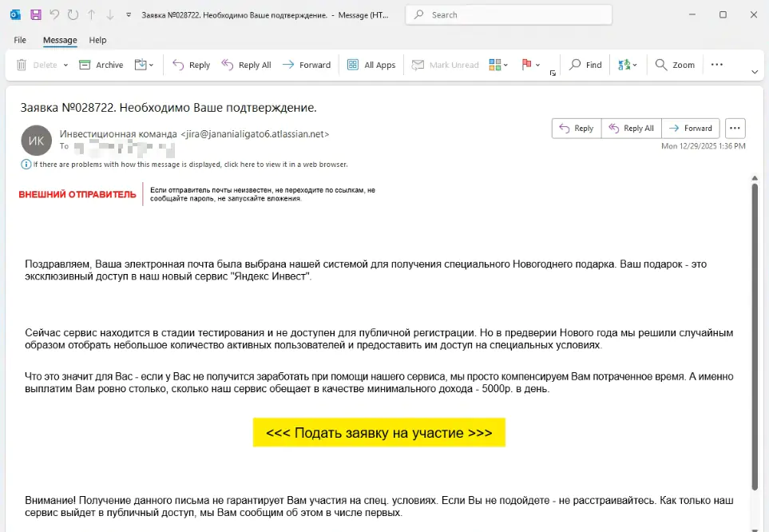Viewport: 769px width, 532px height.
Task: Collapse the ribbon with the chevron
Action: [755, 72]
